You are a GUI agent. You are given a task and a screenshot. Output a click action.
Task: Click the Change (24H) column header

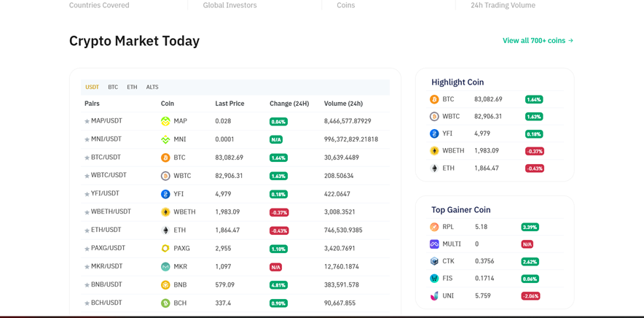tap(289, 104)
